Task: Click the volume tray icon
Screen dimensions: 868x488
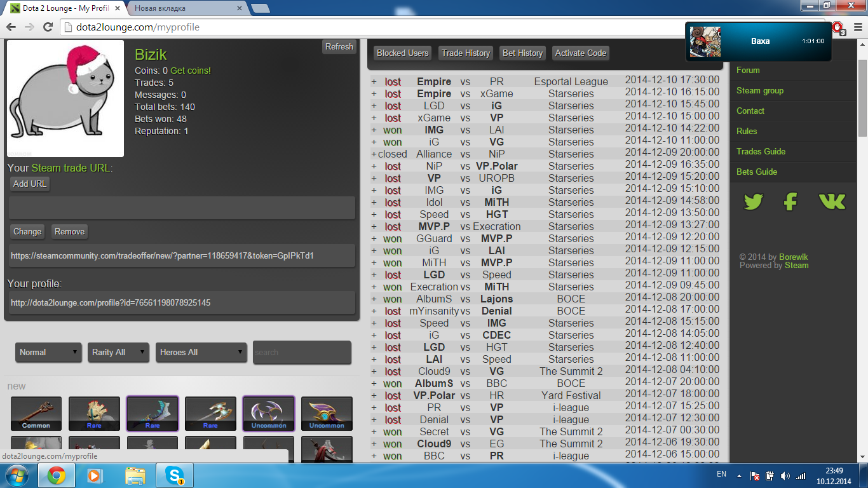Action: click(x=785, y=475)
